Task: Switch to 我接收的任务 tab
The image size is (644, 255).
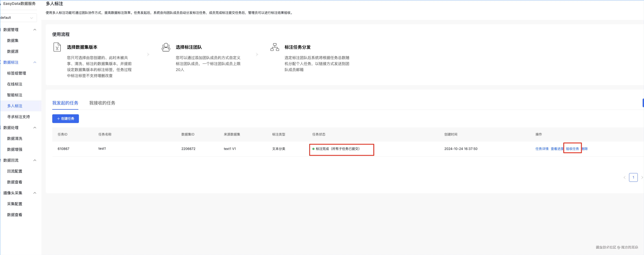Action: pyautogui.click(x=102, y=103)
